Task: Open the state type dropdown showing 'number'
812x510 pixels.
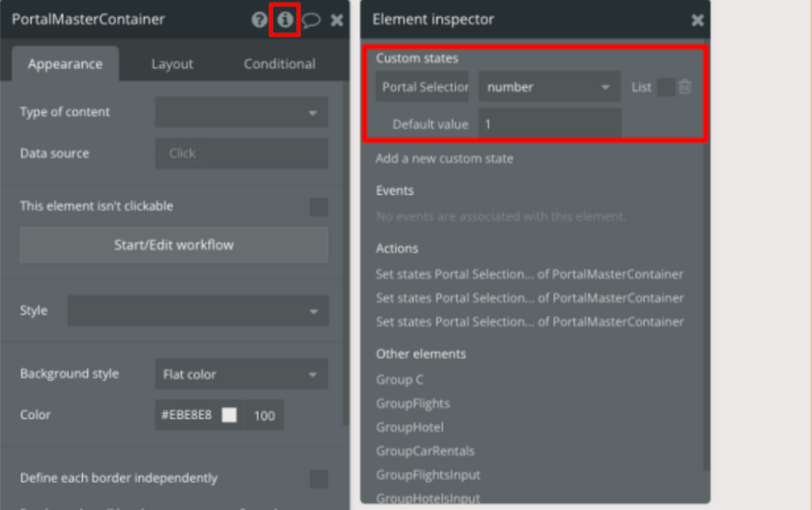Action: click(549, 87)
